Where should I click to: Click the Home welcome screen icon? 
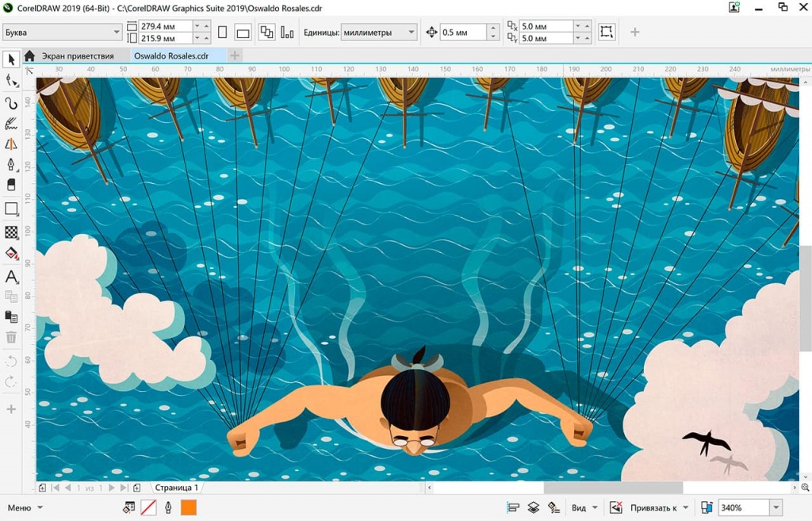point(29,56)
